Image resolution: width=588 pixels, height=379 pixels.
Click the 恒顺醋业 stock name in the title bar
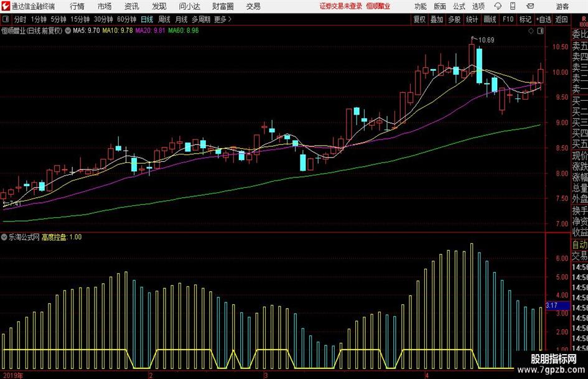coord(378,6)
